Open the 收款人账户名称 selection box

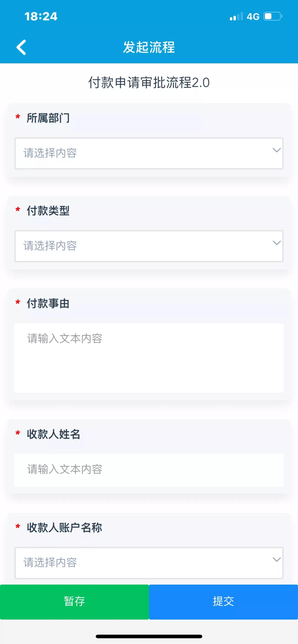(x=149, y=562)
